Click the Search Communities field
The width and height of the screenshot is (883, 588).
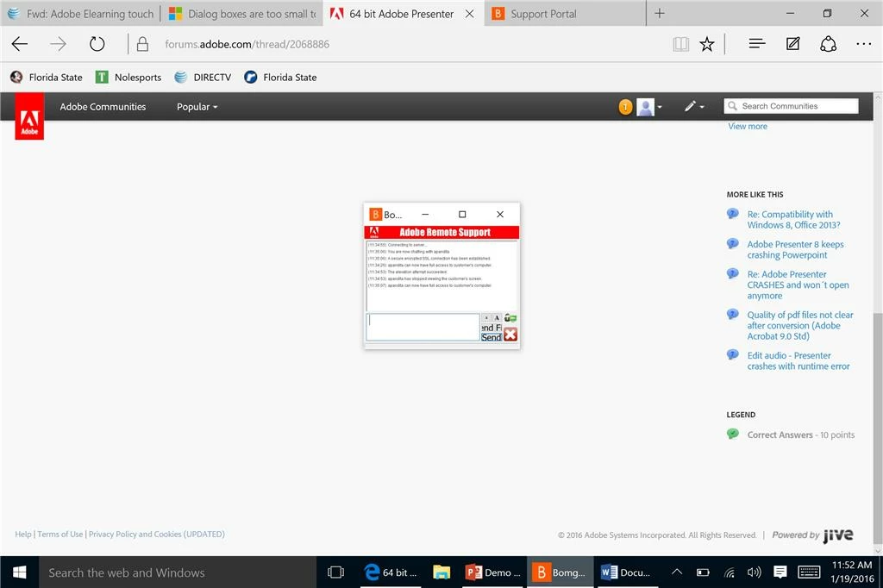791,106
